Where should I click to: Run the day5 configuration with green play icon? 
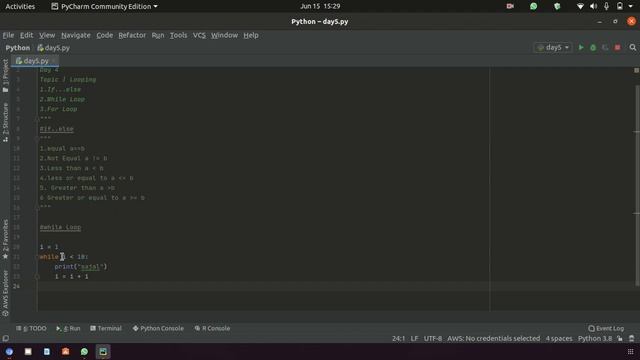coord(581,47)
